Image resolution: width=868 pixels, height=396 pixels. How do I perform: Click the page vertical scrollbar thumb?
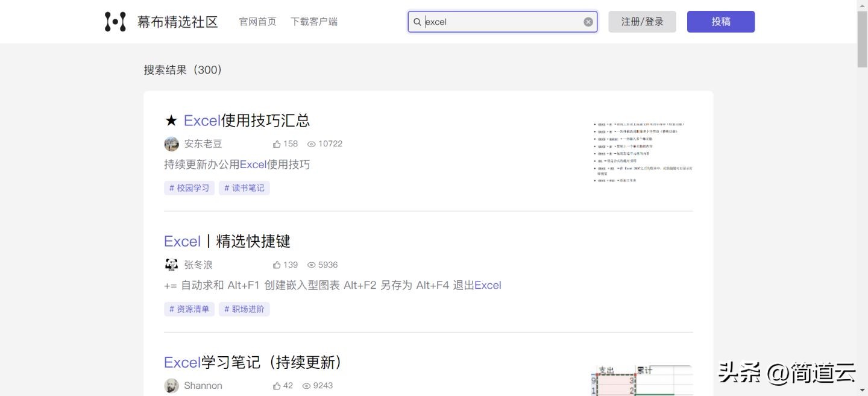pos(863,38)
